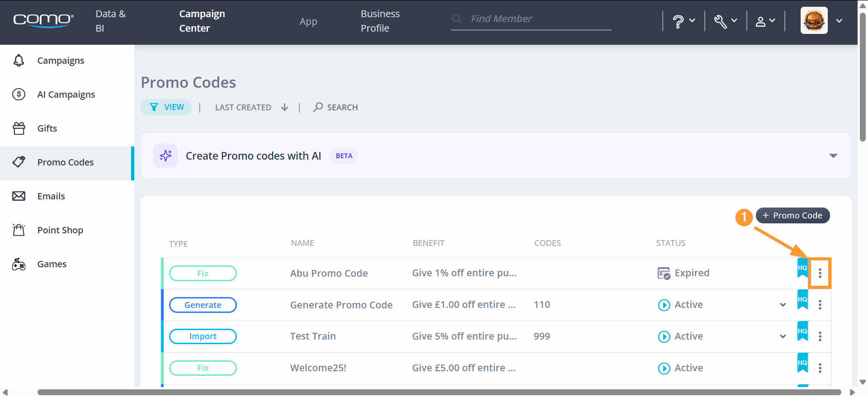
Task: Click the vertical page scrollbar
Action: (x=863, y=77)
